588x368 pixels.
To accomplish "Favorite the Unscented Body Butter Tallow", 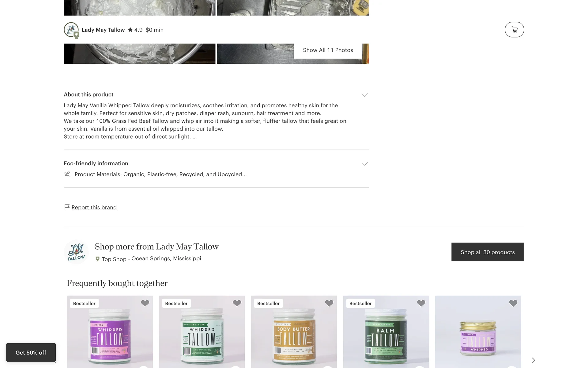I will tap(329, 303).
